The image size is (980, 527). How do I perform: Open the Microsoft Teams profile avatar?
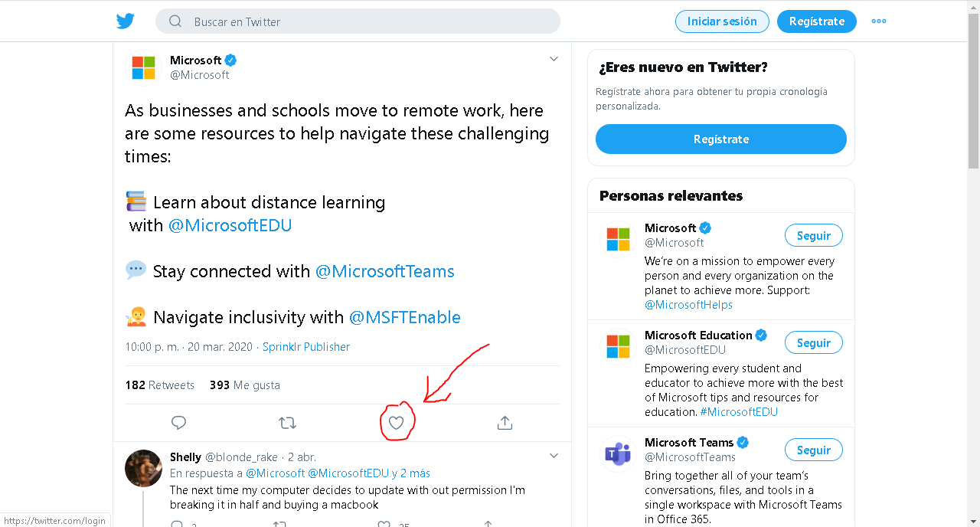[x=618, y=453]
